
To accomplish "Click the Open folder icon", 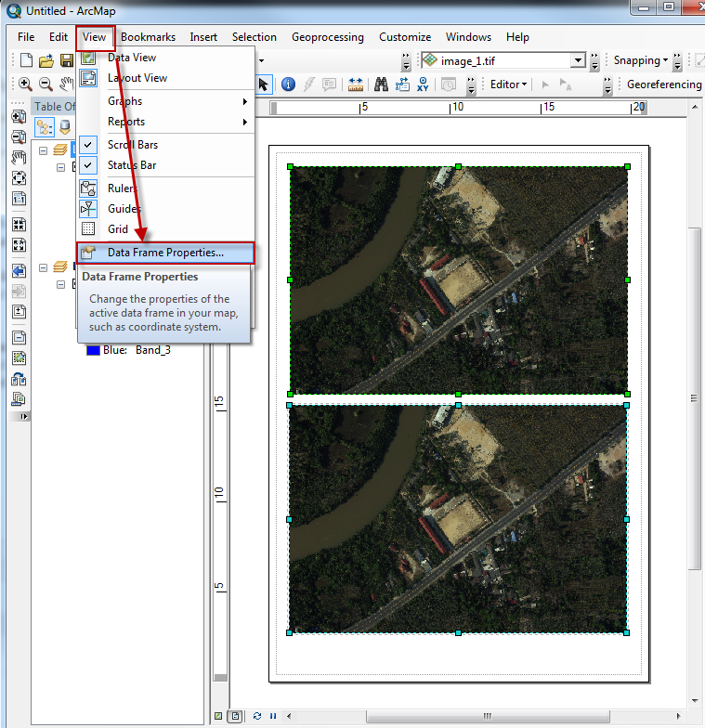I will 46,60.
